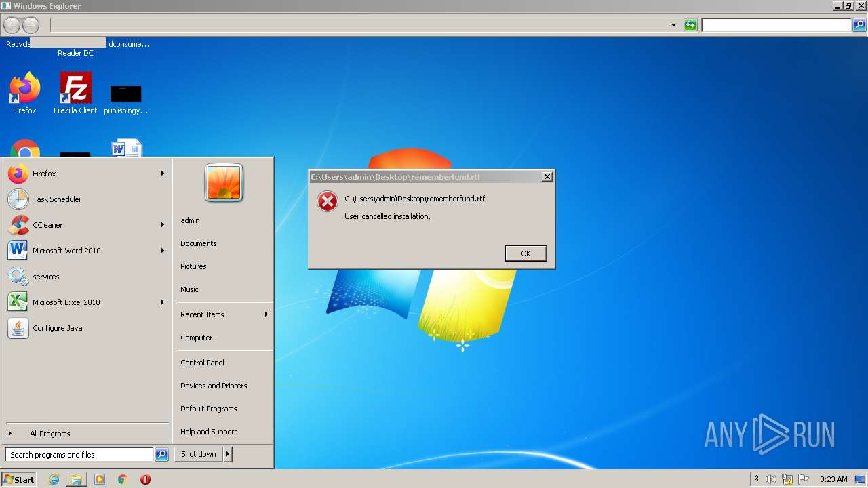This screenshot has width=868, height=488.
Task: Open Documents from Start menu
Action: (199, 243)
